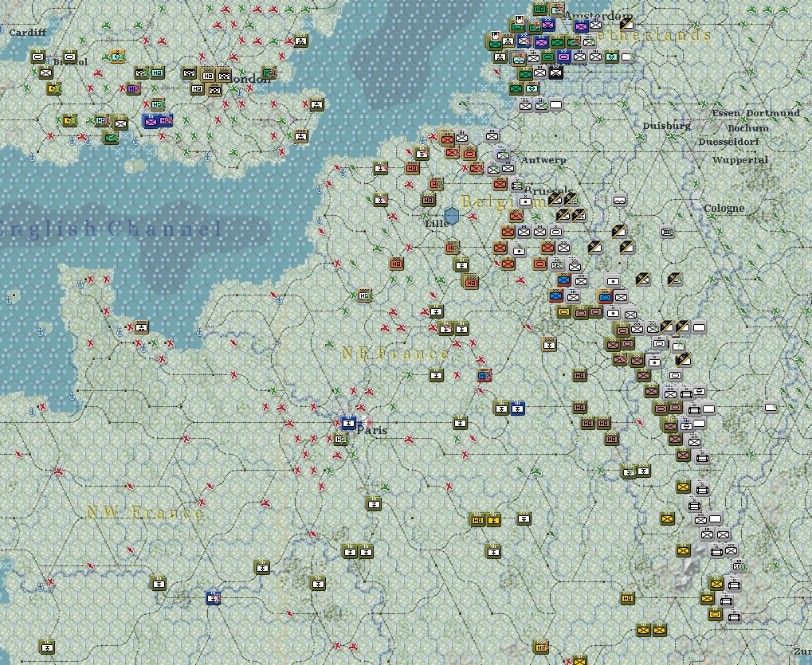Select the left of two adjacent yellow infantry counters

tap(643, 630)
